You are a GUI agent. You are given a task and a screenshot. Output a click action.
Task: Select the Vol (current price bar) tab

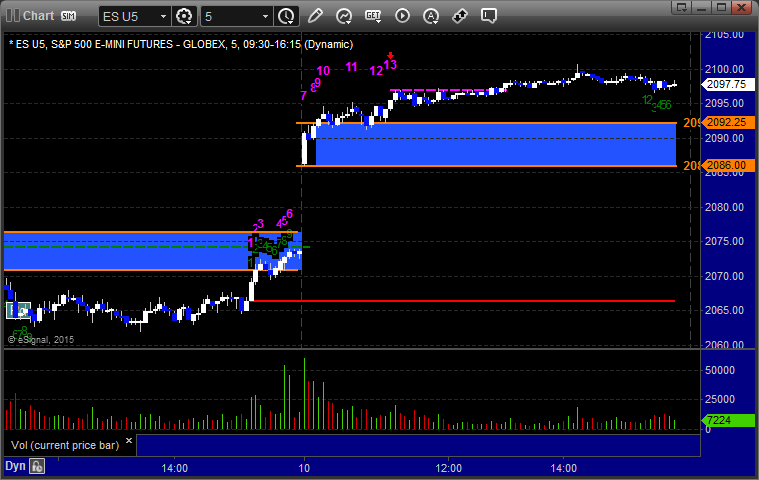pyautogui.click(x=65, y=445)
